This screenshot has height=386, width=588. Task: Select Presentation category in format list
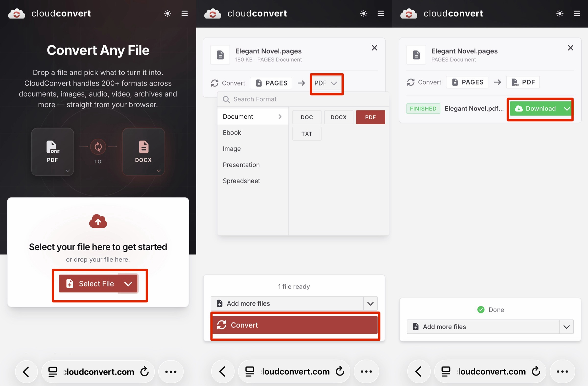click(x=253, y=165)
